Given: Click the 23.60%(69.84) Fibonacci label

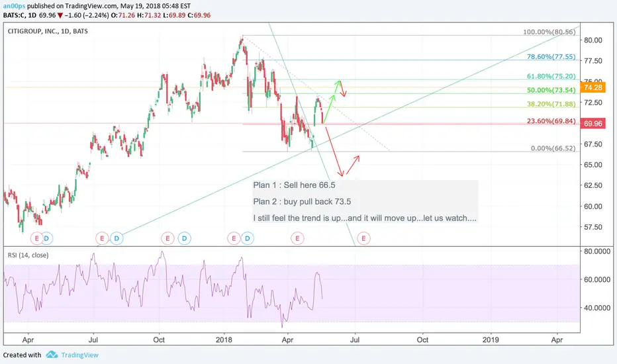Looking at the screenshot, I should 551,121.
